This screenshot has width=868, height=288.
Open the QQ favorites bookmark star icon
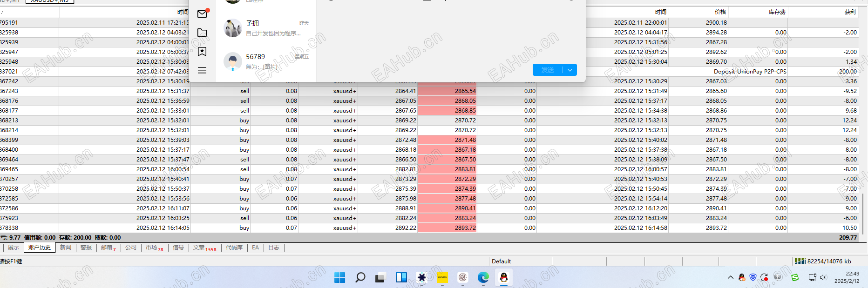point(202,52)
